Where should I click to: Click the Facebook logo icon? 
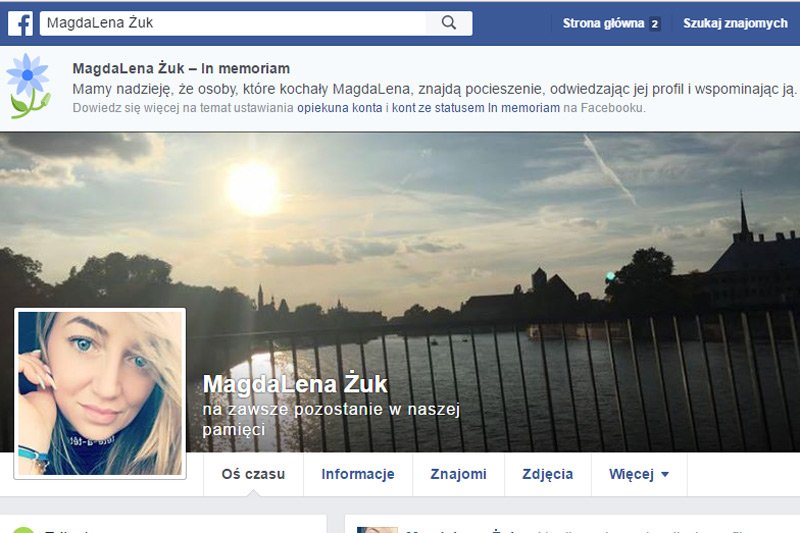[x=20, y=23]
